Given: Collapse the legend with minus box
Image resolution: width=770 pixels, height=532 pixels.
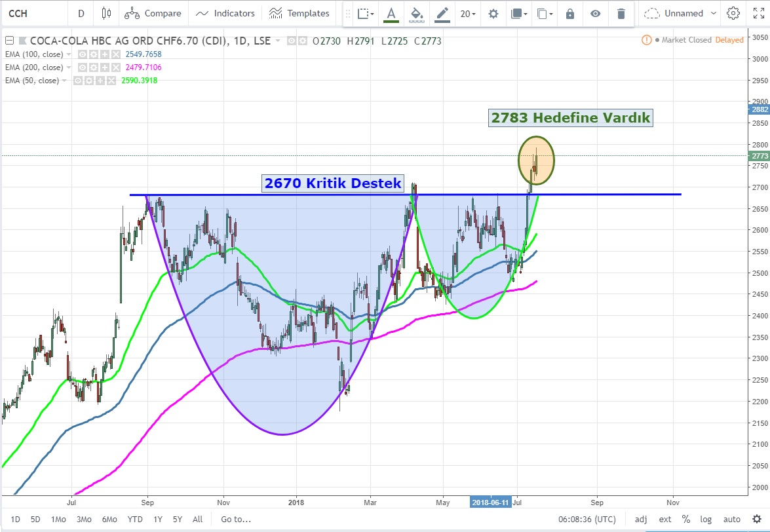Looking at the screenshot, I should pyautogui.click(x=9, y=41).
